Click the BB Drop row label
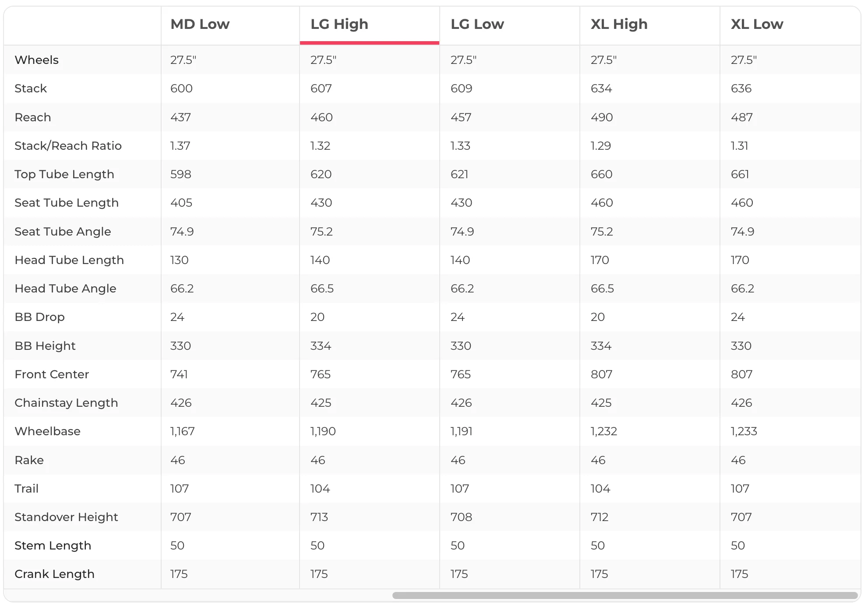 [x=39, y=317]
